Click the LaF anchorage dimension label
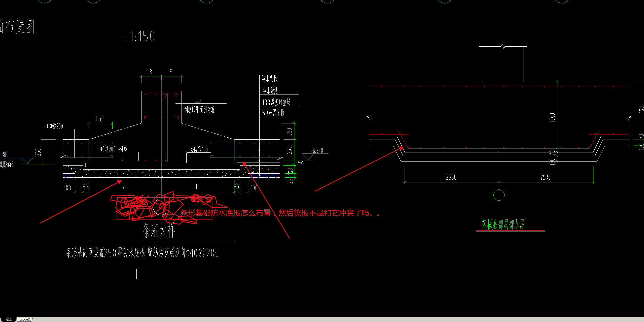The width and height of the screenshot is (644, 322). pyautogui.click(x=100, y=119)
